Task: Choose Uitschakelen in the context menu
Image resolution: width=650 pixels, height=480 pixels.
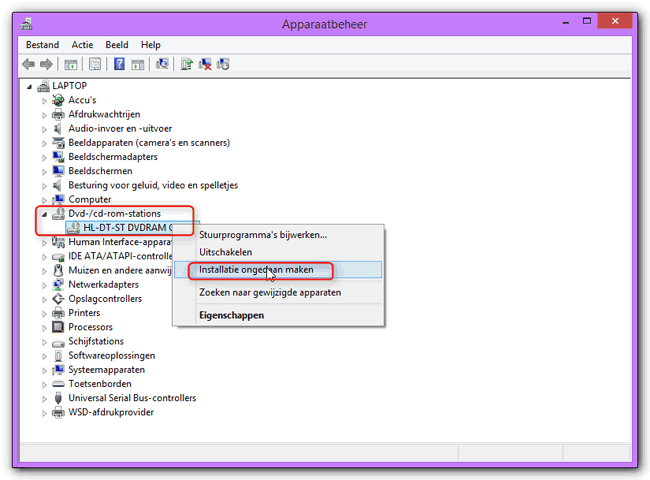Action: click(x=225, y=252)
